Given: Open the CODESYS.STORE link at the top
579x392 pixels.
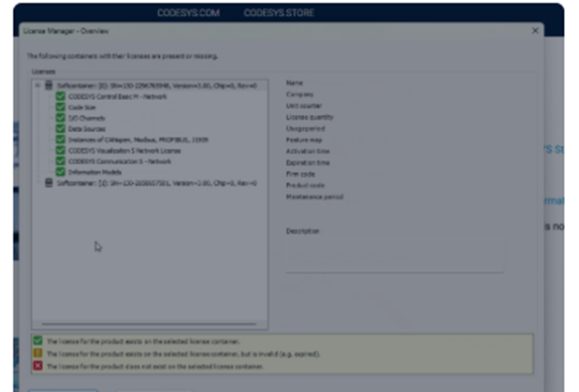Looking at the screenshot, I should 279,13.
